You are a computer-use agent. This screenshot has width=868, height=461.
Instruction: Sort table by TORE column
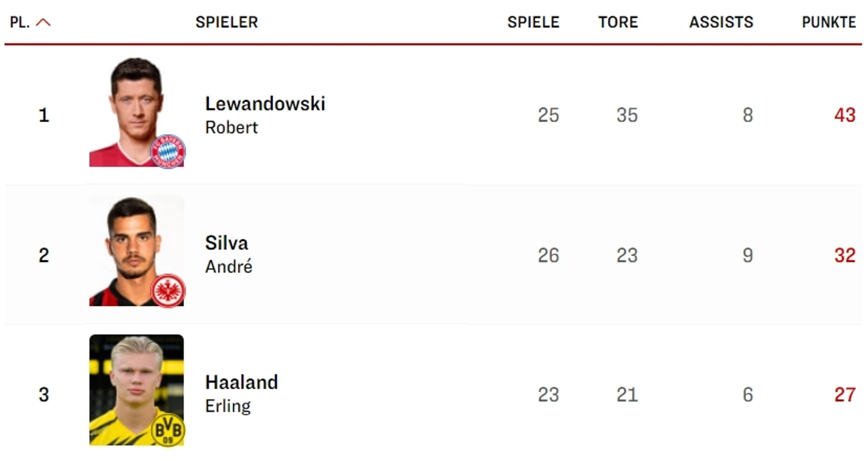click(618, 23)
